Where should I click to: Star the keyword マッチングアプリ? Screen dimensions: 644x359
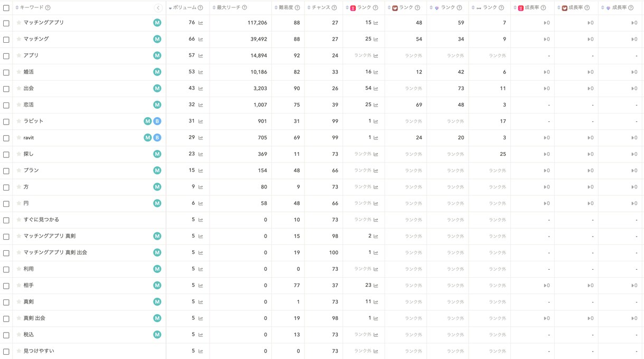(x=19, y=23)
